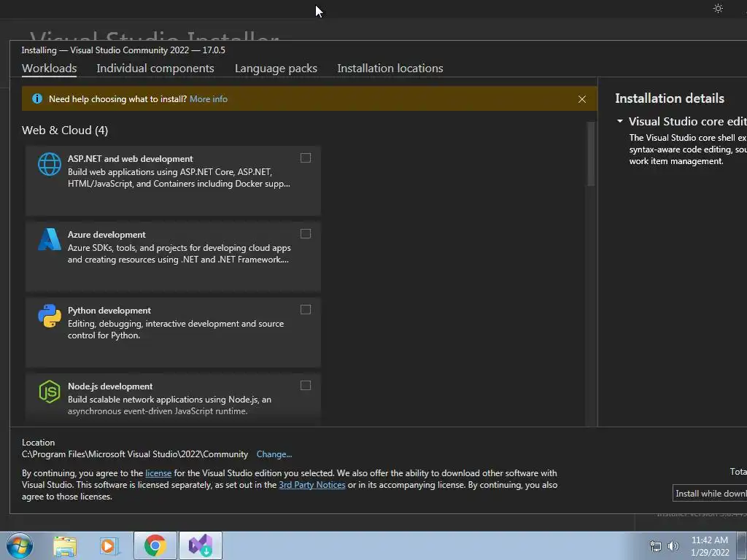Click Change... next to install location
The image size is (747, 560).
click(274, 454)
